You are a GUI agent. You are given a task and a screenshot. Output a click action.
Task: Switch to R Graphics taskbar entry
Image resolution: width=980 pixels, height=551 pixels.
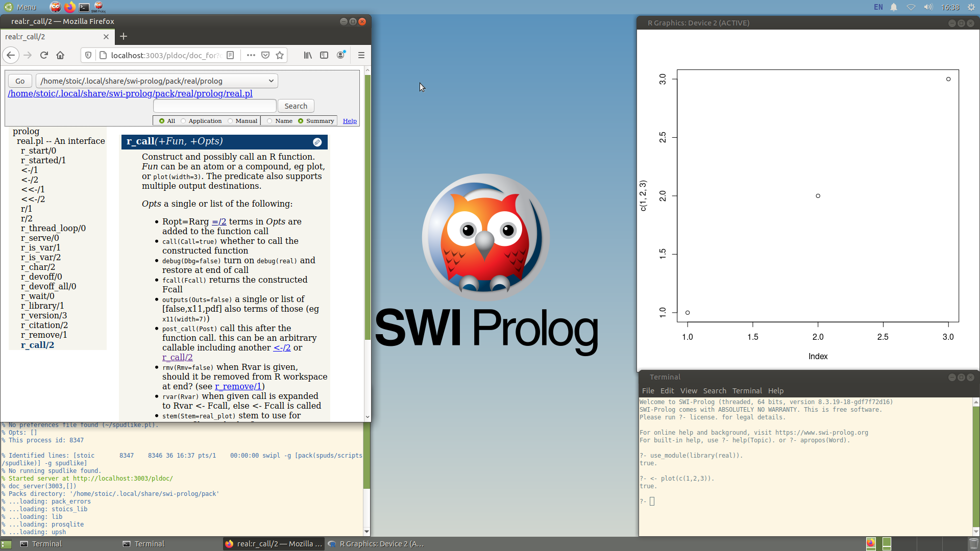[377, 544]
